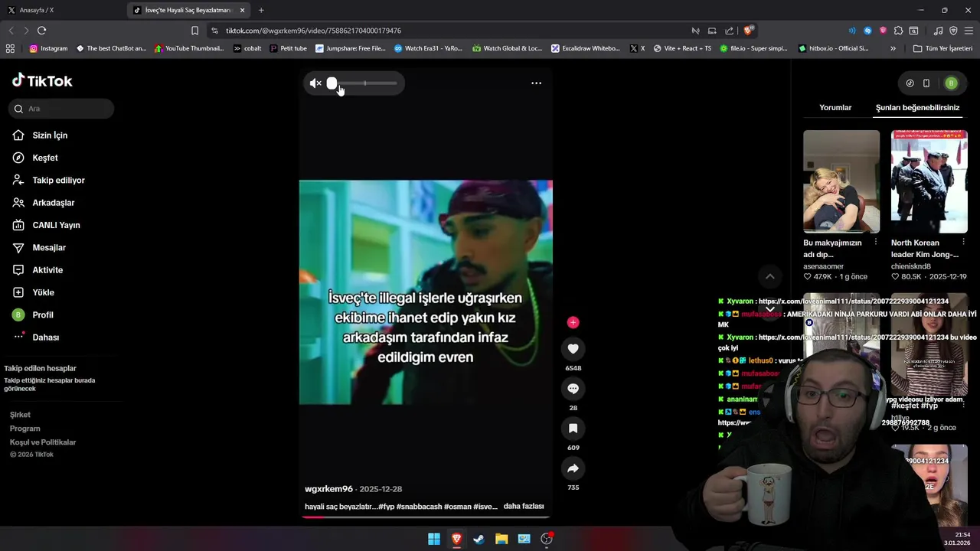Expand description with daha fazlası
The image size is (980, 551).
click(x=524, y=506)
